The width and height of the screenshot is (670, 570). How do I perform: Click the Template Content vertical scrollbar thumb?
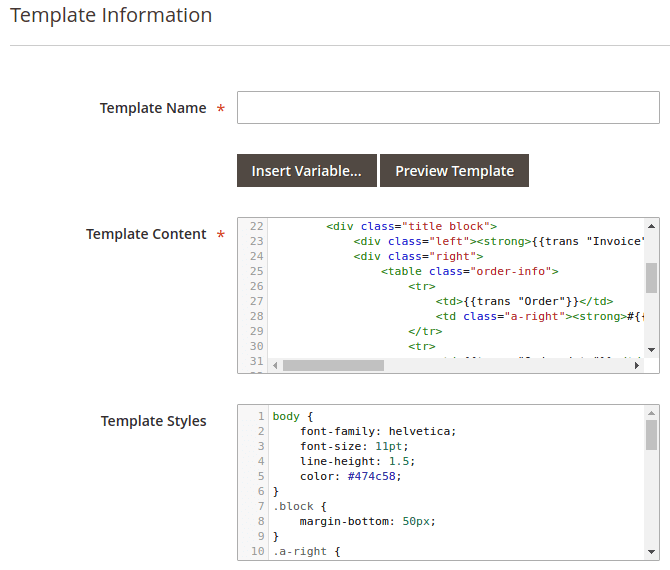(651, 278)
